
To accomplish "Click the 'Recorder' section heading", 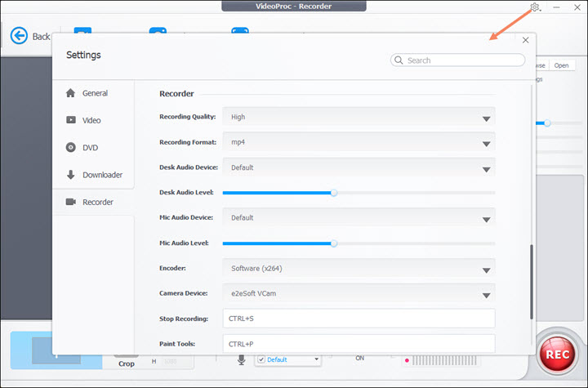I will point(176,93).
